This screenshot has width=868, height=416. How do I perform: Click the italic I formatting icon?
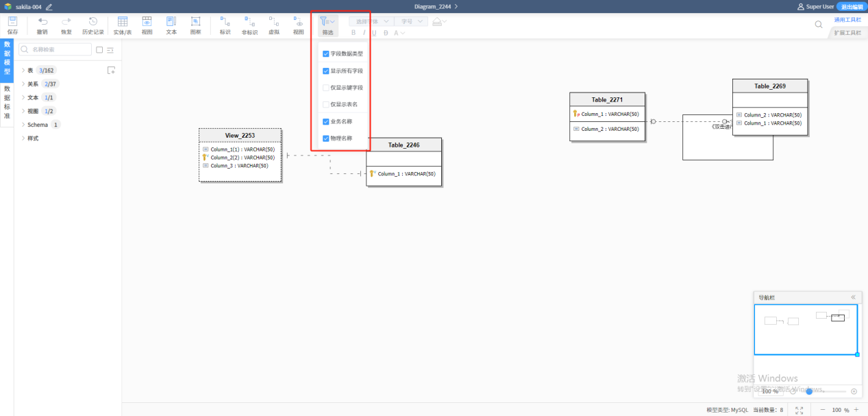coord(364,32)
